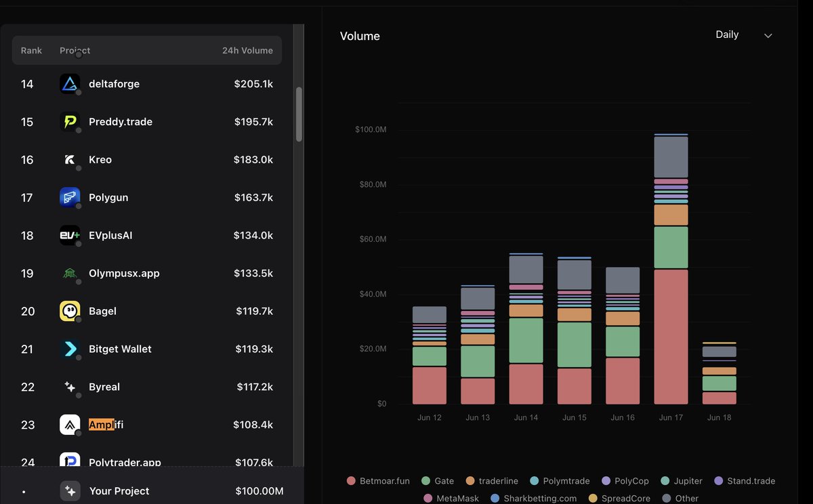
Task: Toggle Polymtrade series in chart legend
Action: [560, 481]
